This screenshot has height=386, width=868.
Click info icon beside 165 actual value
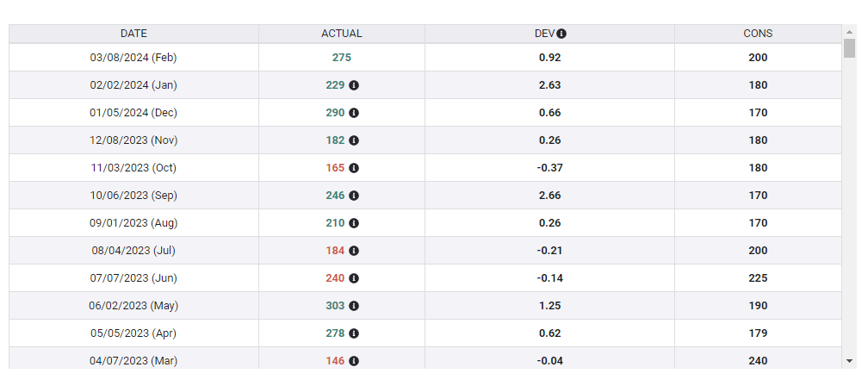click(x=354, y=168)
